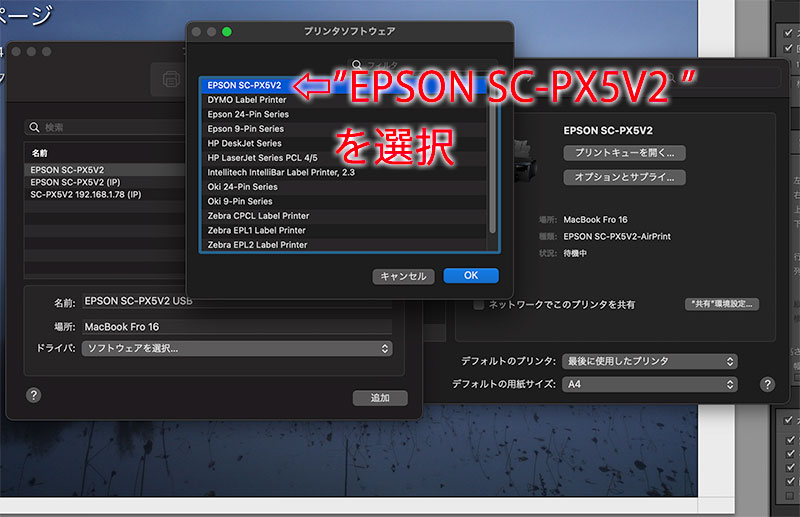Pick Intellitech IntelliBar Label Printer, 2.3

[343, 173]
